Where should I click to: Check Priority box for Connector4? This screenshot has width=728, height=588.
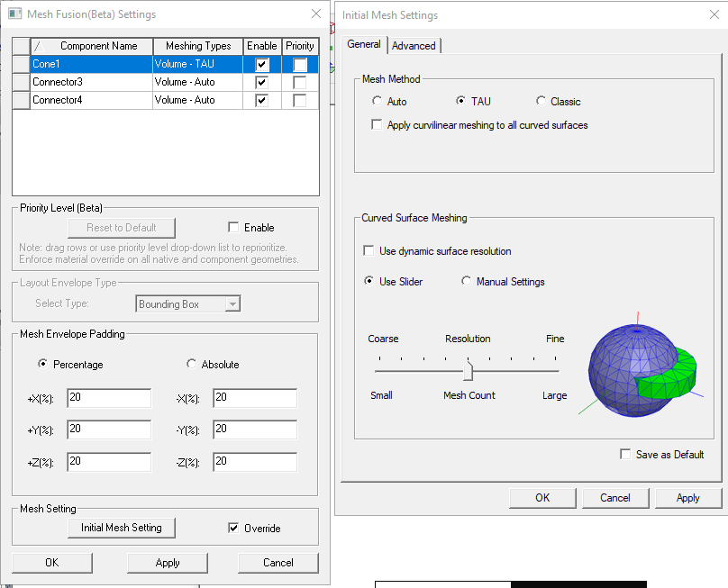click(300, 100)
